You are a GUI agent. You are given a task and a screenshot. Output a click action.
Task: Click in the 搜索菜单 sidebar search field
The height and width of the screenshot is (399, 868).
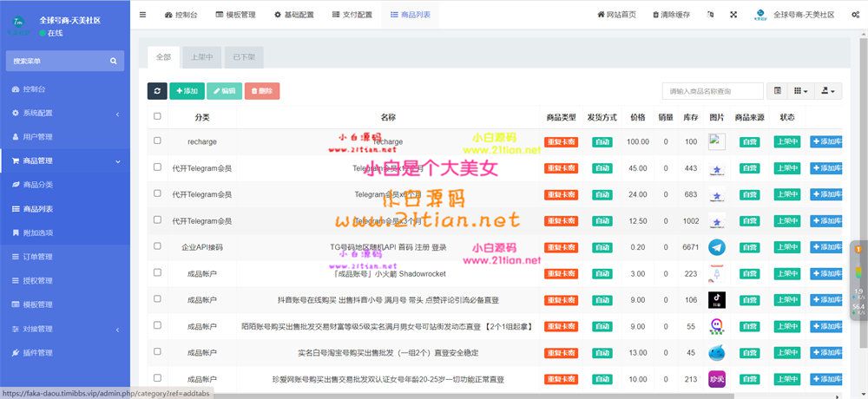pos(57,61)
